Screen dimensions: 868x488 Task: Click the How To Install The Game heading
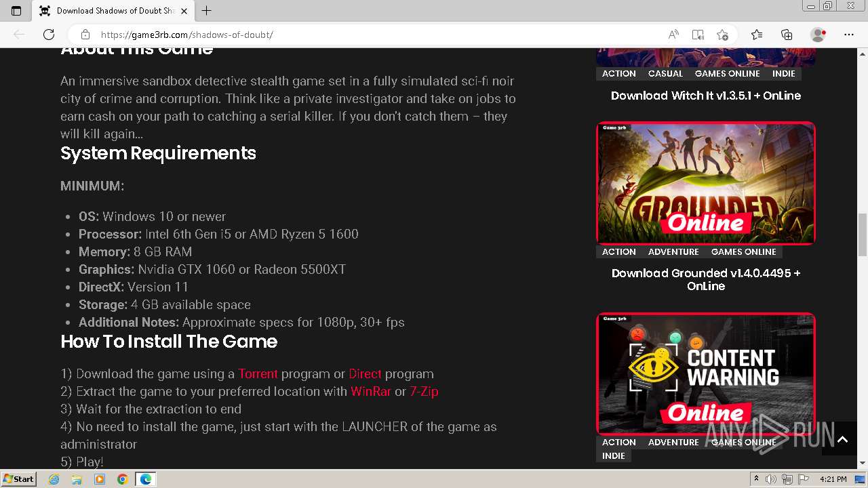point(169,342)
